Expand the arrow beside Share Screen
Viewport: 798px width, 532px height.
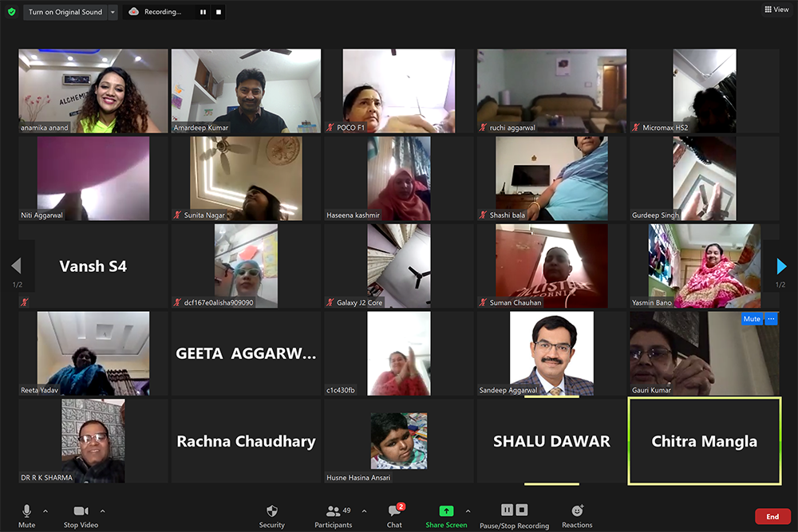(x=468, y=511)
